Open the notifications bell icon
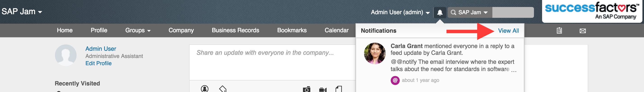 440,12
